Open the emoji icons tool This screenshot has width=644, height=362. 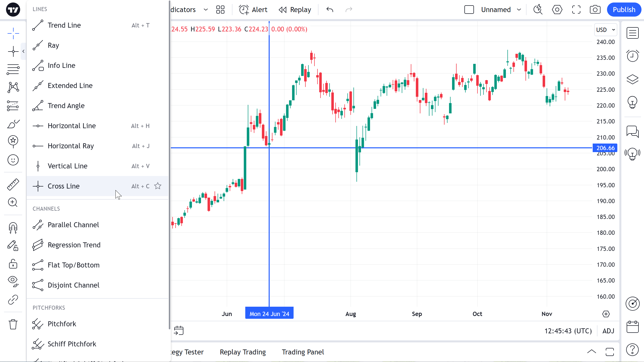coord(13,160)
